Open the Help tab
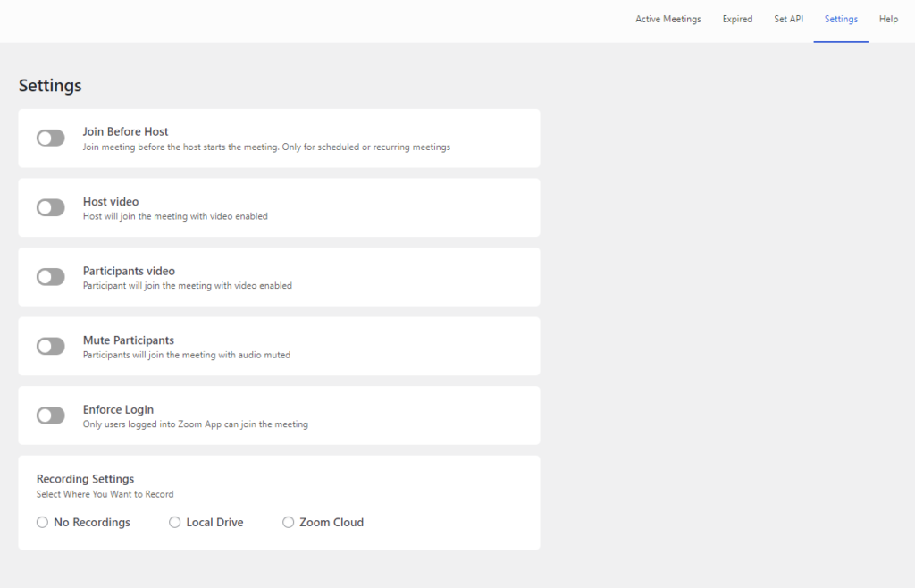Viewport: 915px width, 588px height. pos(888,19)
